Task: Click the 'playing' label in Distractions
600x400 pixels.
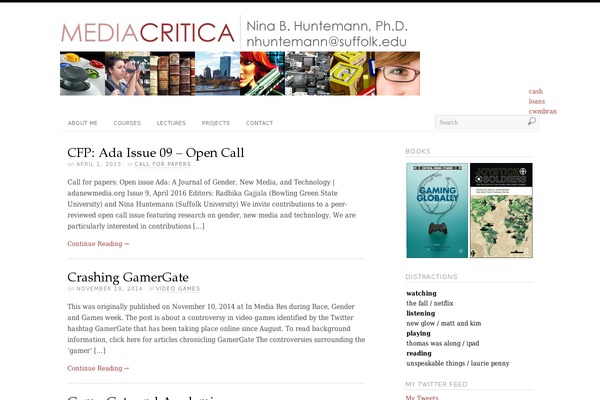Action: [x=418, y=333]
